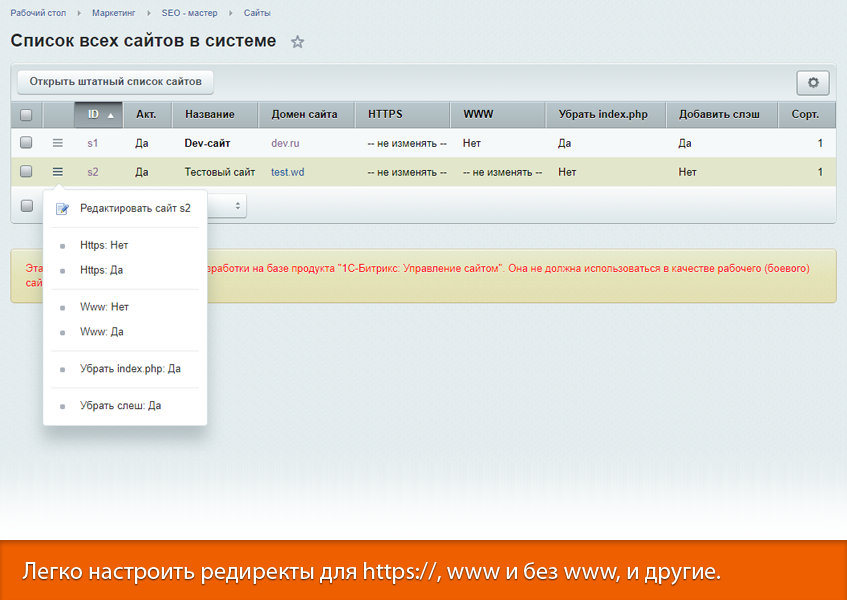847x600 pixels.
Task: Choose 'Убрать index.php: Да' menu entry
Action: pyautogui.click(x=130, y=369)
